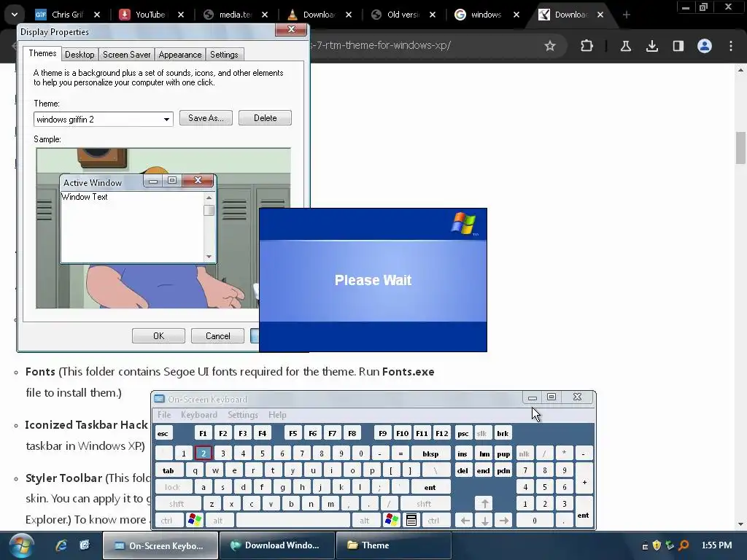Screen dimensions: 747x560
Task: Click the space bar key
Action: tap(293, 521)
